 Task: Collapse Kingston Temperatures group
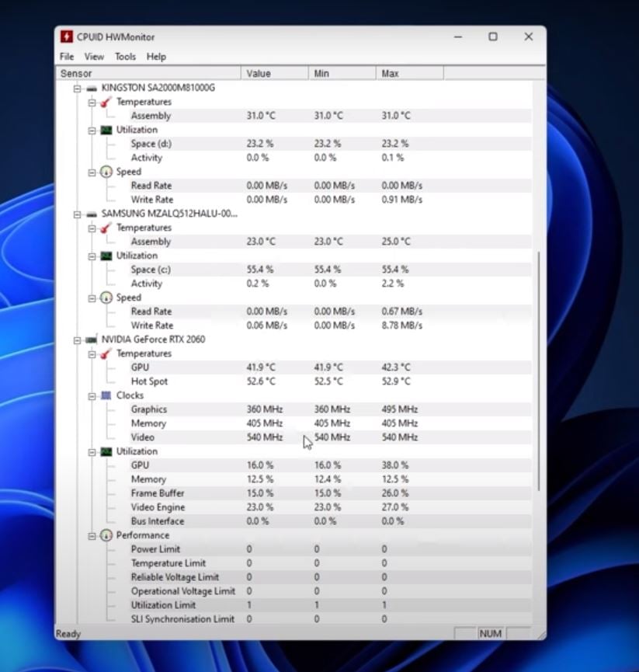pyautogui.click(x=92, y=103)
